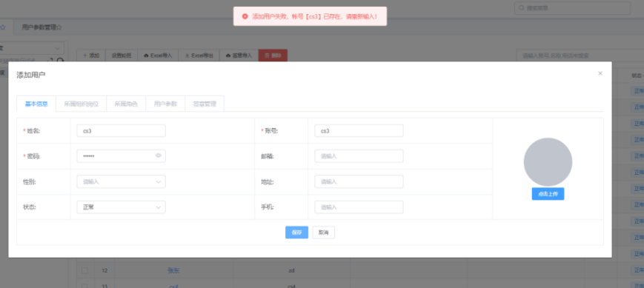
Task: Open the 用户参数 tab
Action: (x=165, y=104)
